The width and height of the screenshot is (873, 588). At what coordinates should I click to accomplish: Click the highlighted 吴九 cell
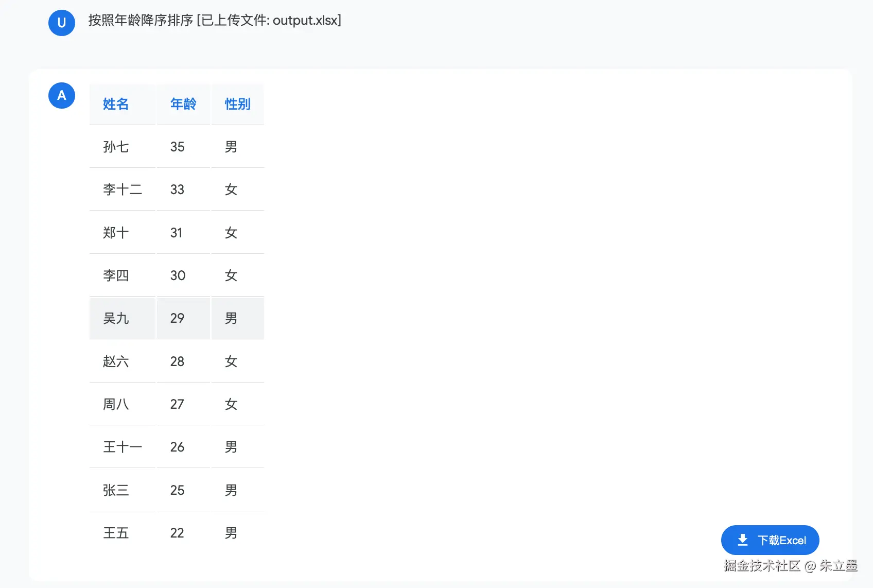coord(123,318)
